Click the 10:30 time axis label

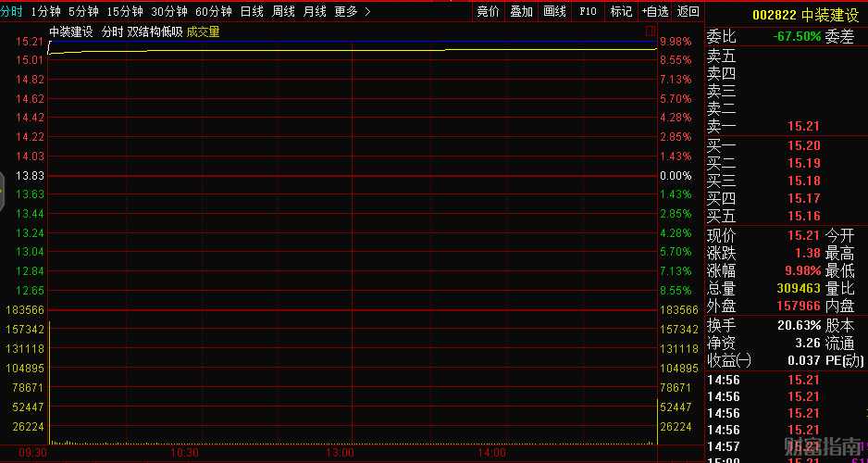(x=185, y=453)
